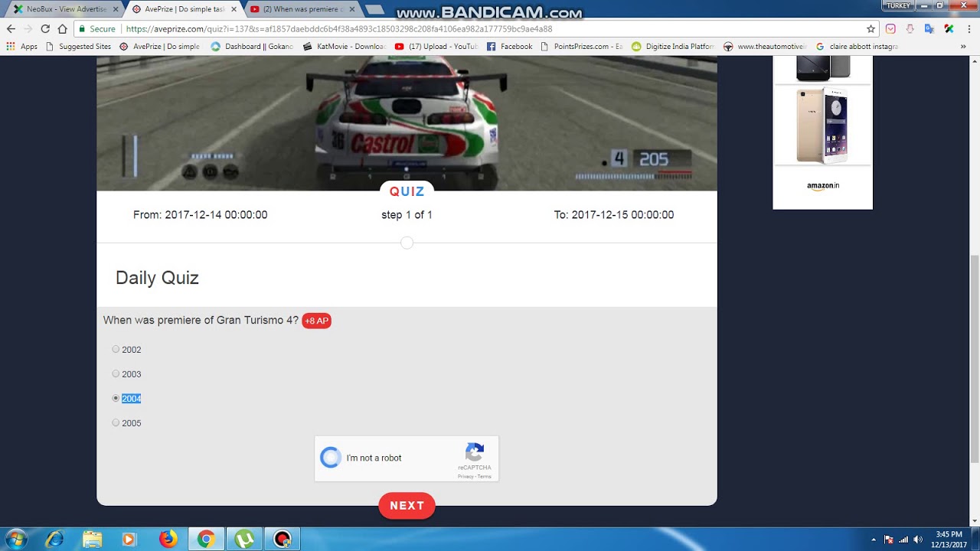This screenshot has height=551, width=980.
Task: Open the reCAPTCHA Privacy link
Action: point(465,477)
